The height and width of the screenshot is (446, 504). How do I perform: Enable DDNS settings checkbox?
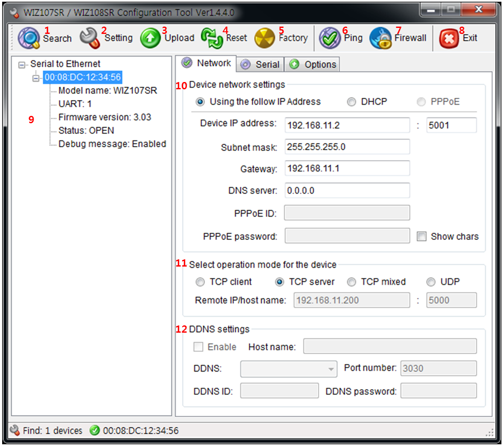(198, 347)
